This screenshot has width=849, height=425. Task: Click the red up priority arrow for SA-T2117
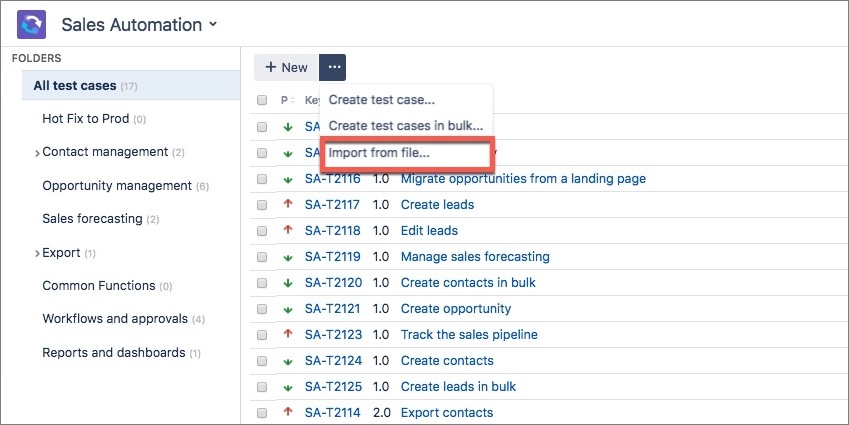pyautogui.click(x=288, y=204)
